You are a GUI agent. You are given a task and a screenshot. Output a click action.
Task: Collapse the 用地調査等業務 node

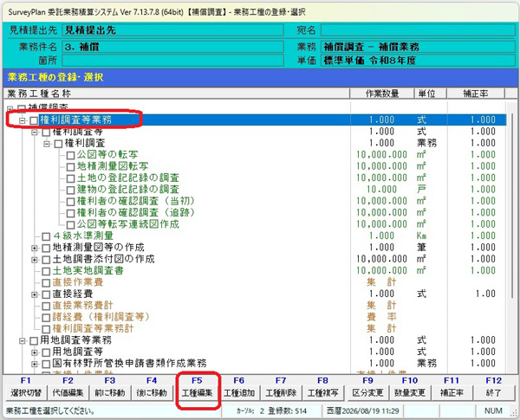[23, 341]
